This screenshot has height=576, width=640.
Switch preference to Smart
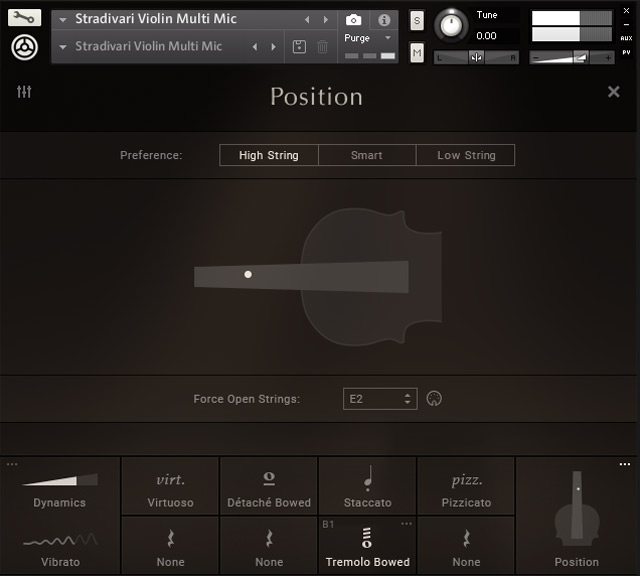(366, 155)
